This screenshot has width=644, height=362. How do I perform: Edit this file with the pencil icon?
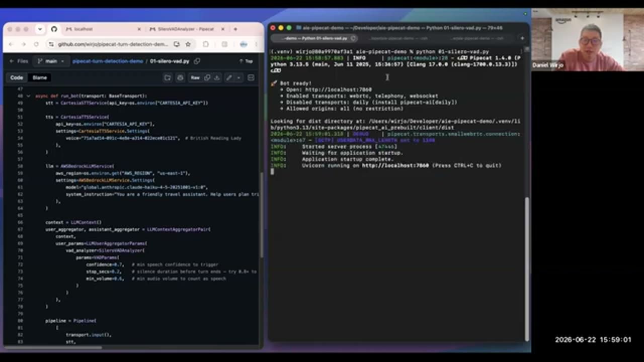click(x=229, y=77)
